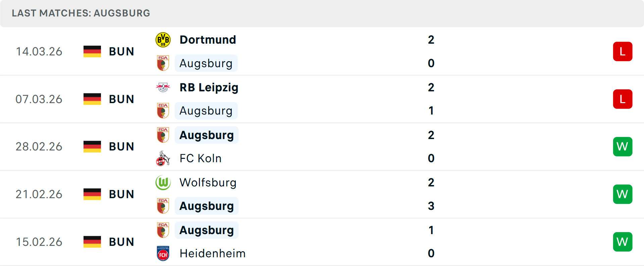Toggle the W result badge beside Wolfsburg match
The height and width of the screenshot is (266, 644).
tap(623, 194)
